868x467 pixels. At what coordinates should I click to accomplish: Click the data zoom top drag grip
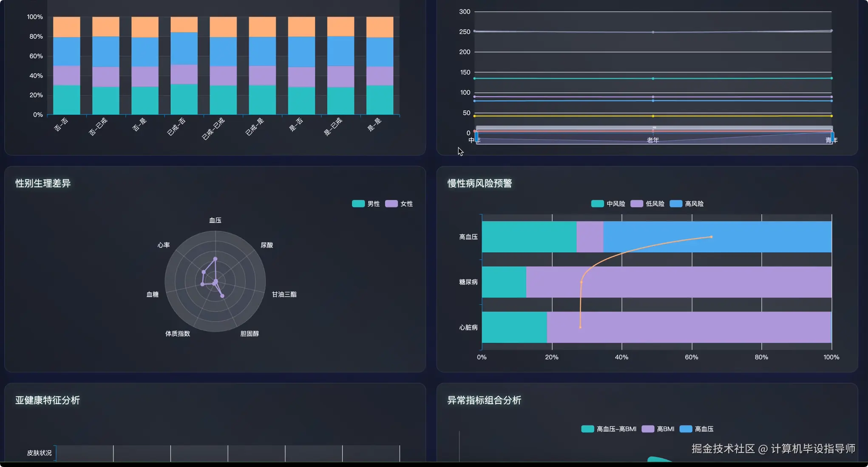click(x=654, y=128)
